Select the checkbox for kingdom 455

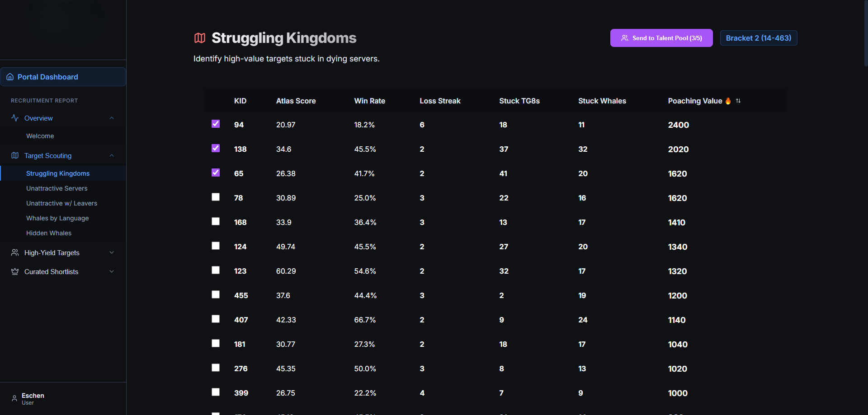tap(216, 294)
